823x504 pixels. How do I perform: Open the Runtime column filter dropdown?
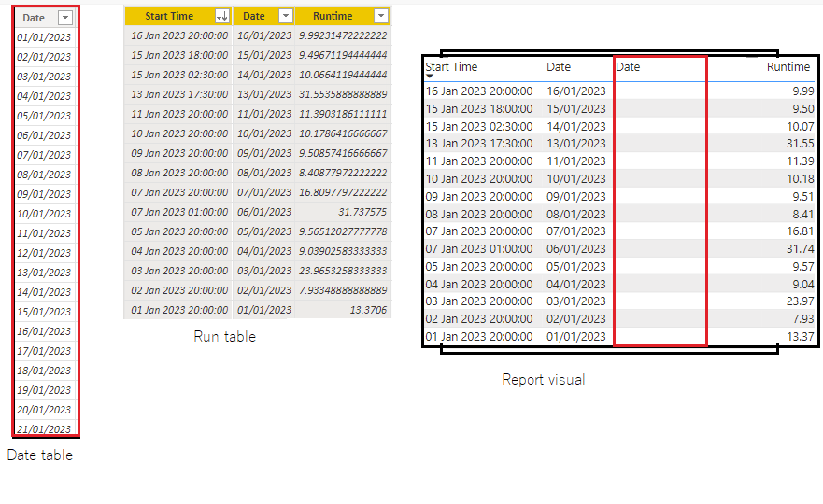[x=381, y=16]
